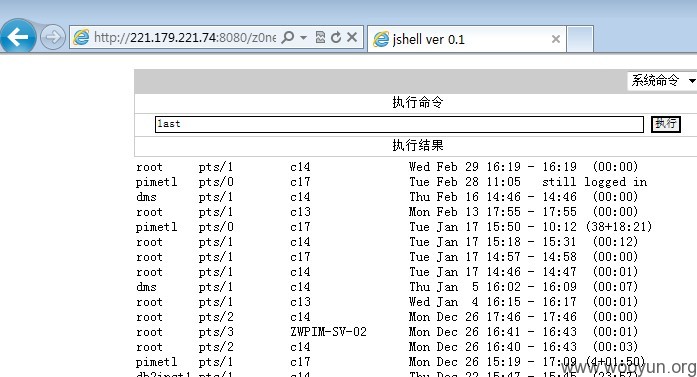Click the address bar URL field

click(x=185, y=37)
